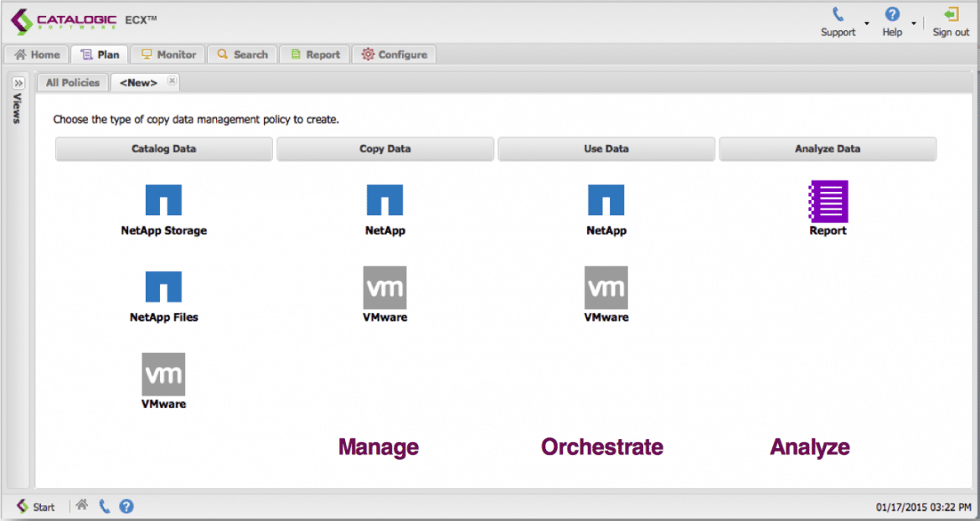Switch to the Monitor tab

click(168, 54)
